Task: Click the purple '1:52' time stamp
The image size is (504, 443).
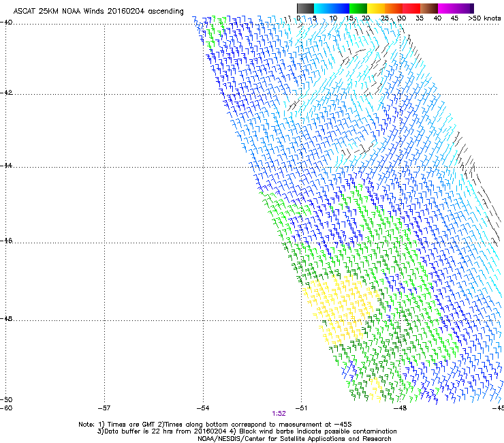Action: 279,414
